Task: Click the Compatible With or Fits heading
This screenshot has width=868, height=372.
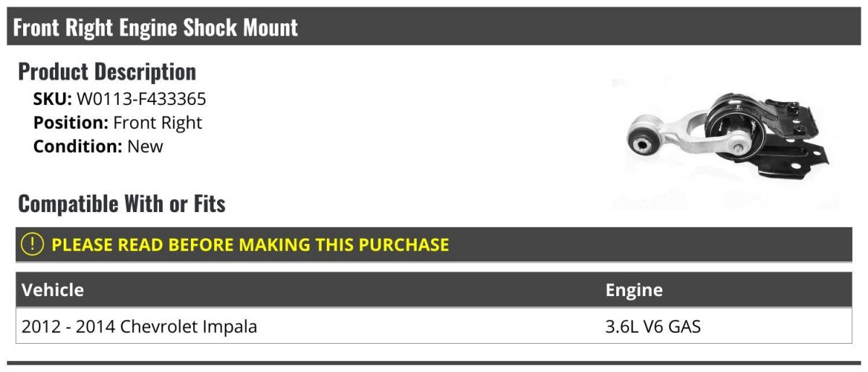Action: point(122,204)
